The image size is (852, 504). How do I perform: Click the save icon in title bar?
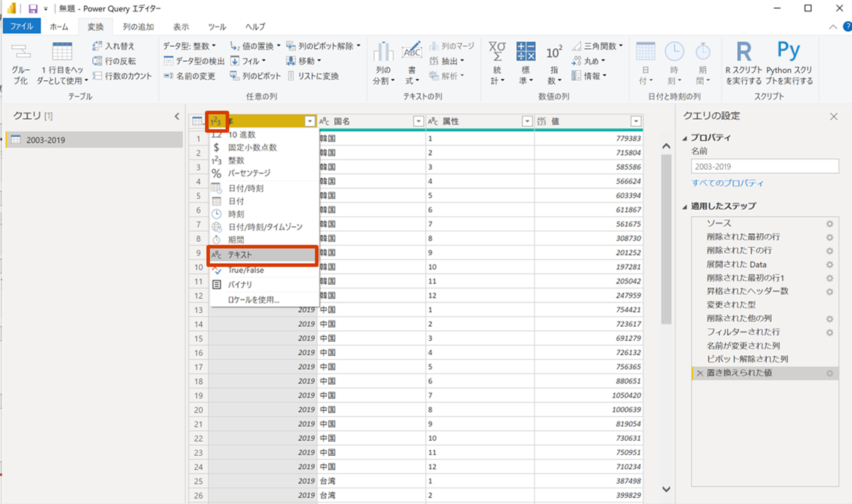33,9
